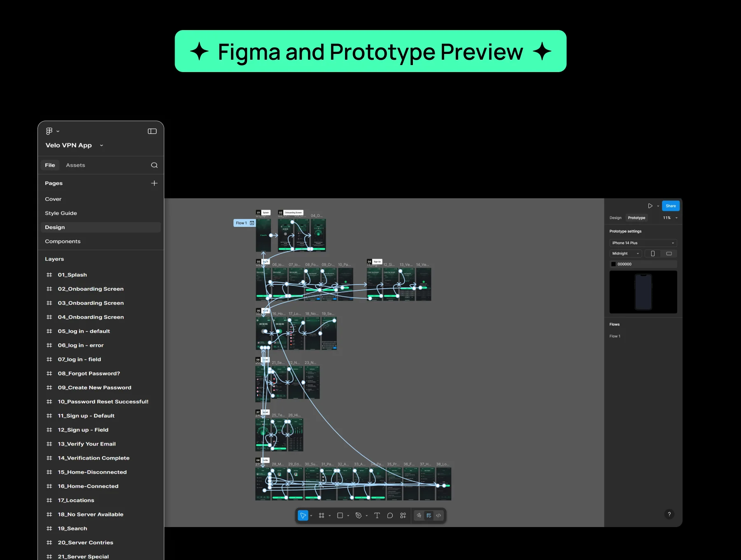Open the Figma main menu logo
The width and height of the screenshot is (741, 560).
[49, 131]
